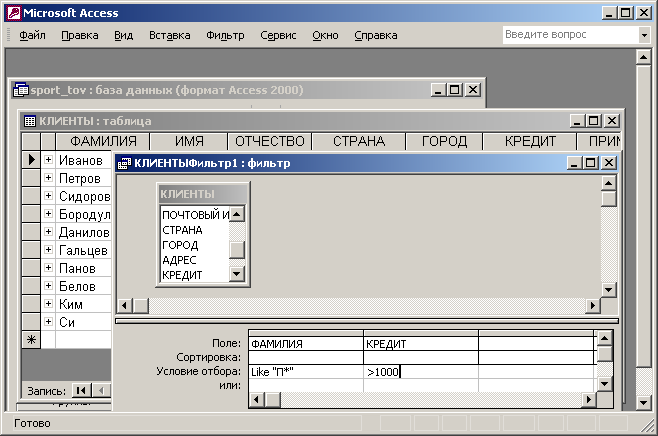Image resolution: width=658 pixels, height=436 pixels.
Task: Open the Окно menu
Action: 325,35
